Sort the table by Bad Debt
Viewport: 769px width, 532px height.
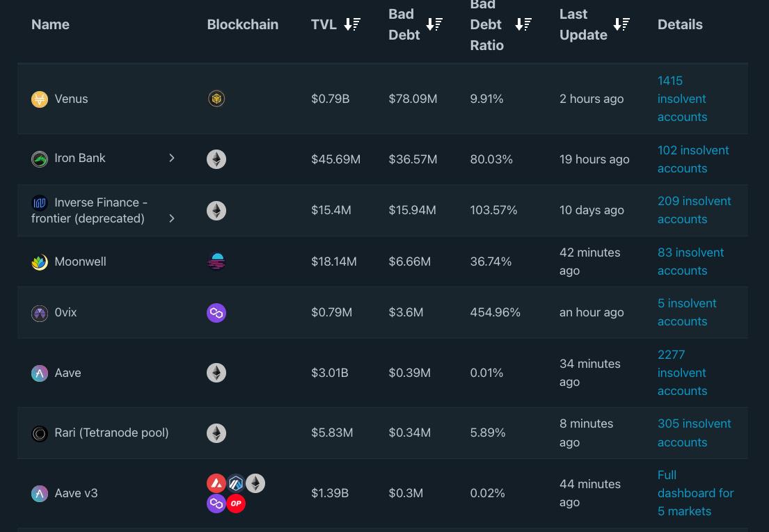point(434,24)
